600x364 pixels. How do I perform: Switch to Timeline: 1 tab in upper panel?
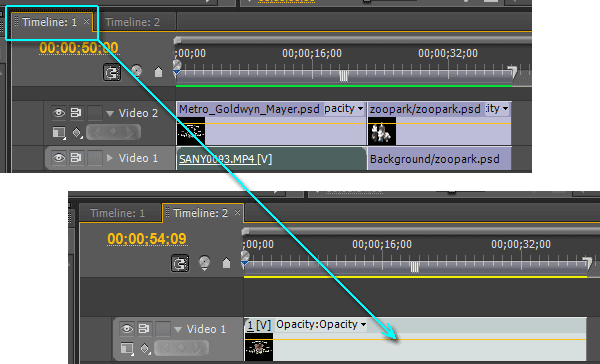[49, 22]
